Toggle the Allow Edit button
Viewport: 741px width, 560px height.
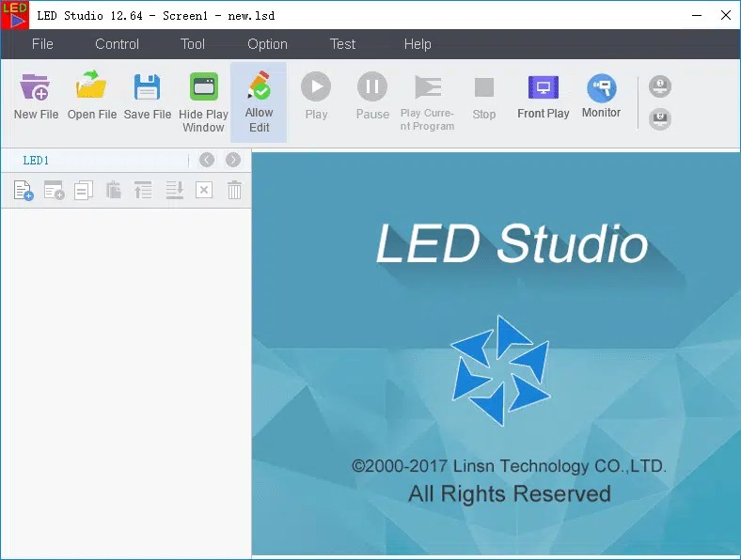tap(259, 102)
